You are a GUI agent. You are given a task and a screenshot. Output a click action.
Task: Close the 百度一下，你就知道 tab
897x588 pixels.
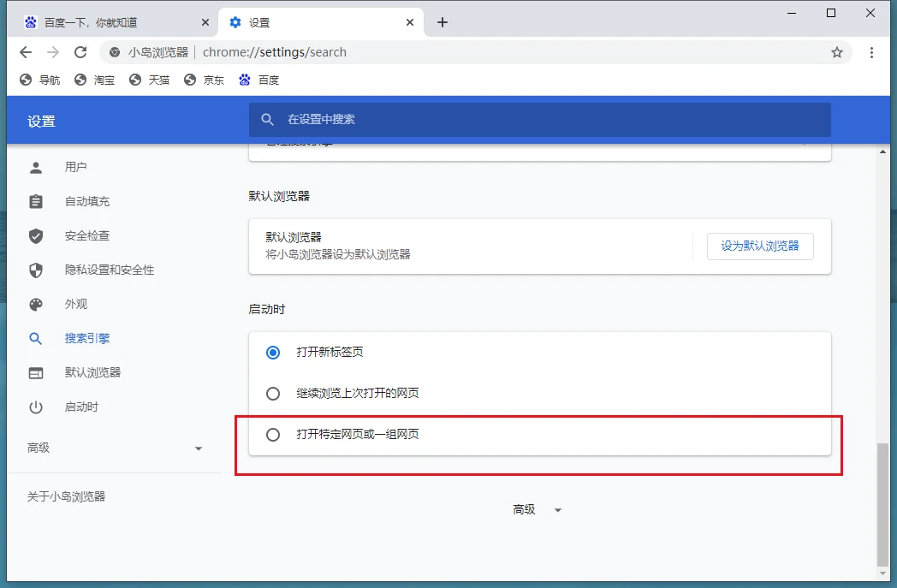205,22
